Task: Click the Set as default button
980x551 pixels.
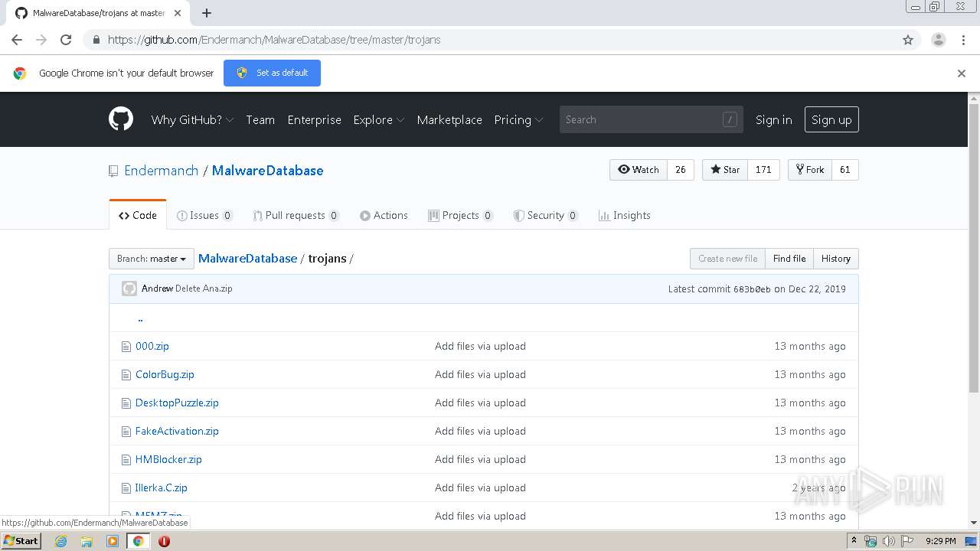Action: (272, 73)
